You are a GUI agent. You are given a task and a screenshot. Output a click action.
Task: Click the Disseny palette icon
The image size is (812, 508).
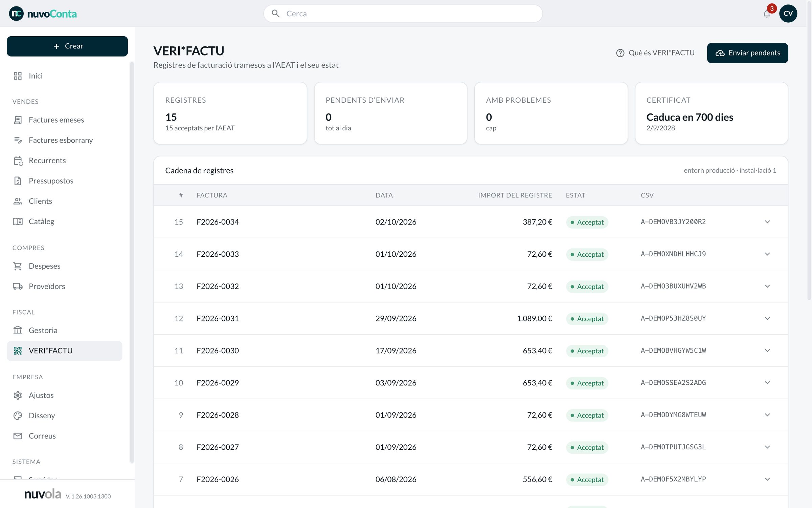coord(18,416)
